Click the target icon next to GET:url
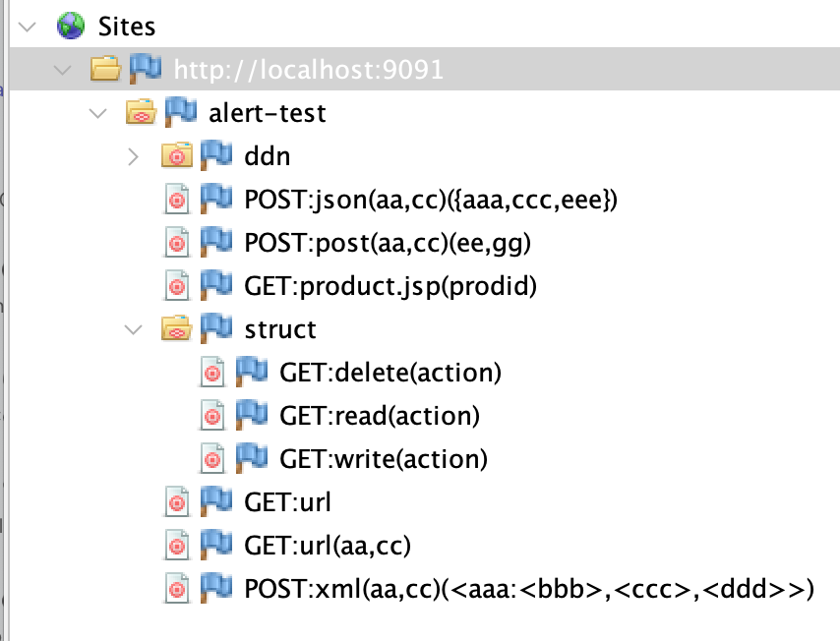This screenshot has height=641, width=840. pos(178,501)
